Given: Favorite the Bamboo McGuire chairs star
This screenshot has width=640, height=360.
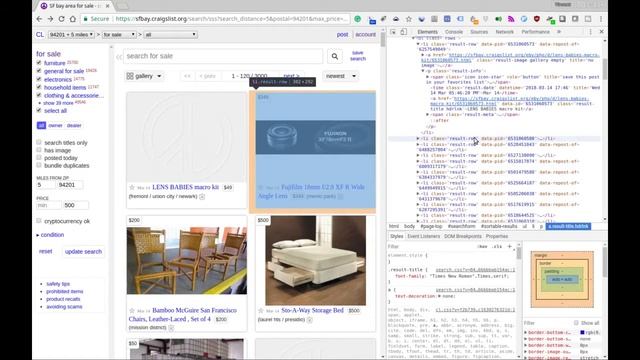Looking at the screenshot, I should coord(132,311).
